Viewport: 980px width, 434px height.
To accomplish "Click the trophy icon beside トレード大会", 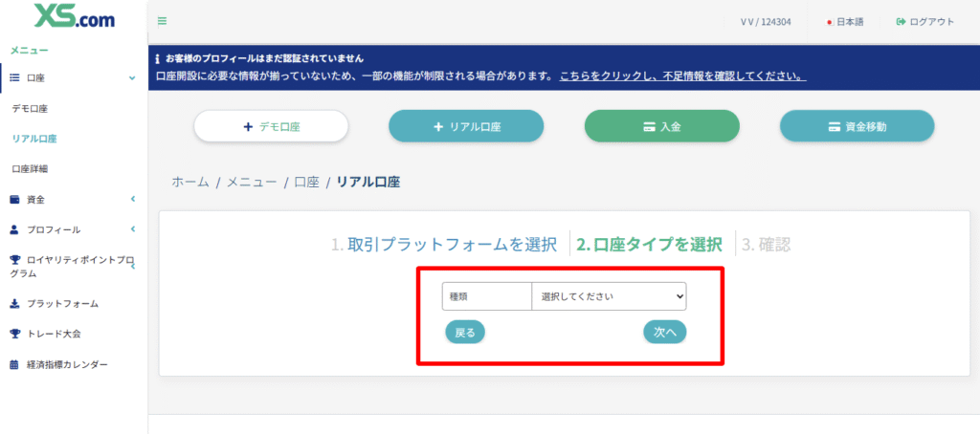I will click(15, 334).
